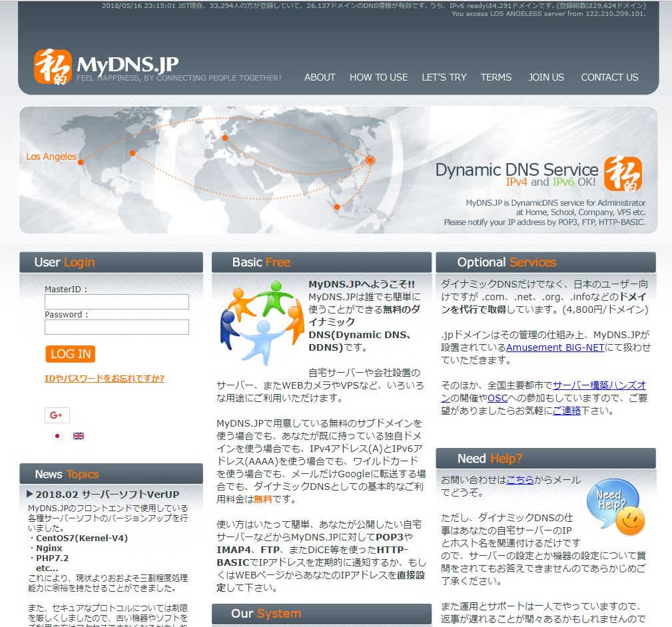Click the PHP7.2 news entry
The height and width of the screenshot is (627, 672).
[52, 558]
